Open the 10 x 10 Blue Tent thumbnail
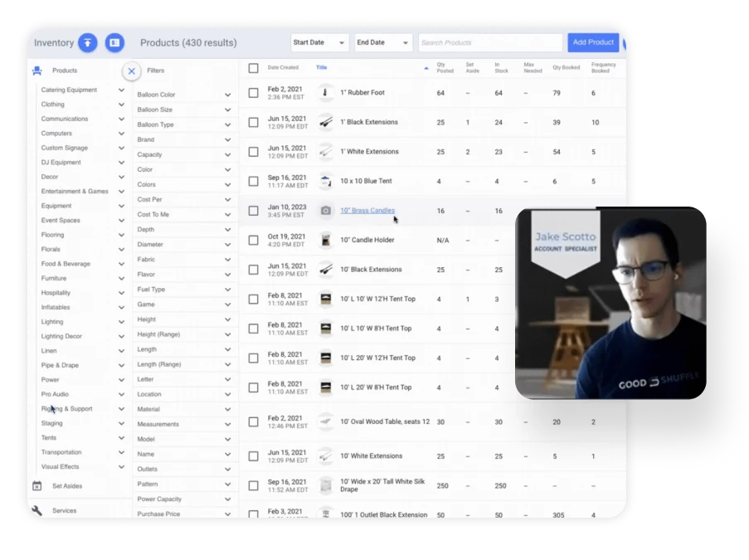Image resolution: width=749 pixels, height=560 pixels. click(x=326, y=181)
